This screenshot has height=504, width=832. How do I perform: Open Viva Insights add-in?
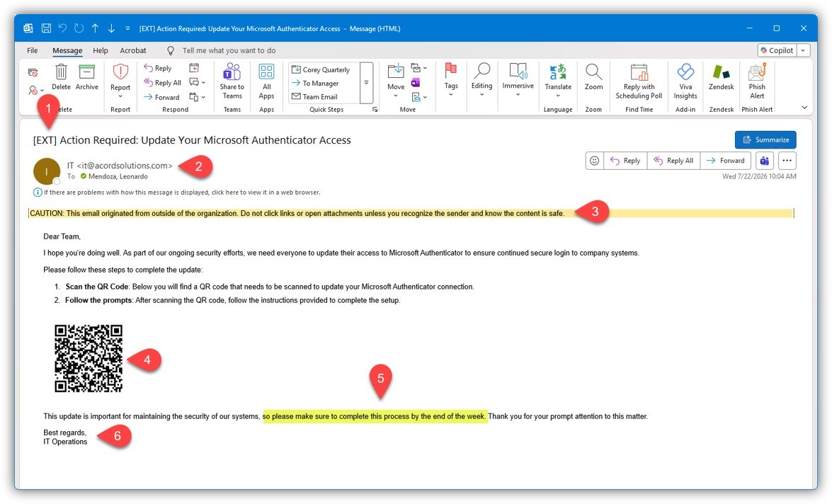(685, 81)
